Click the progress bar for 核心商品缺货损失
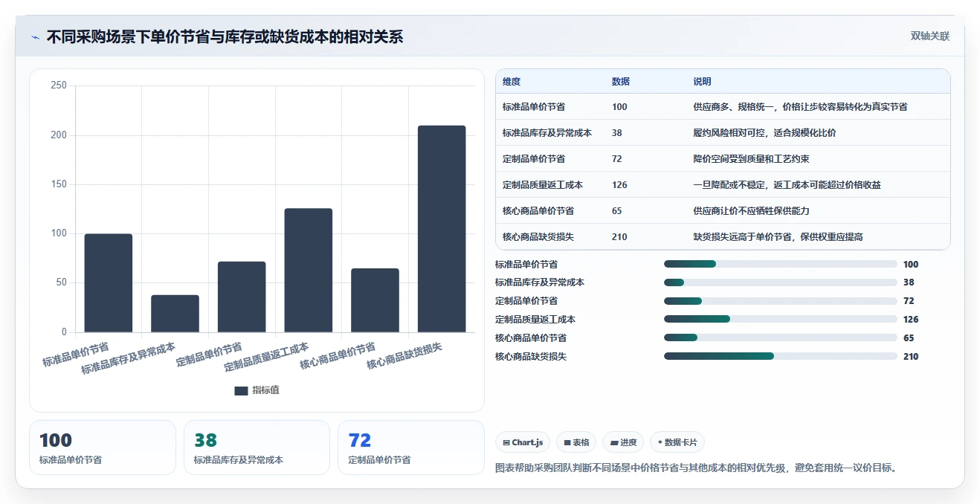Viewport: 980px width, 504px height. [x=781, y=357]
